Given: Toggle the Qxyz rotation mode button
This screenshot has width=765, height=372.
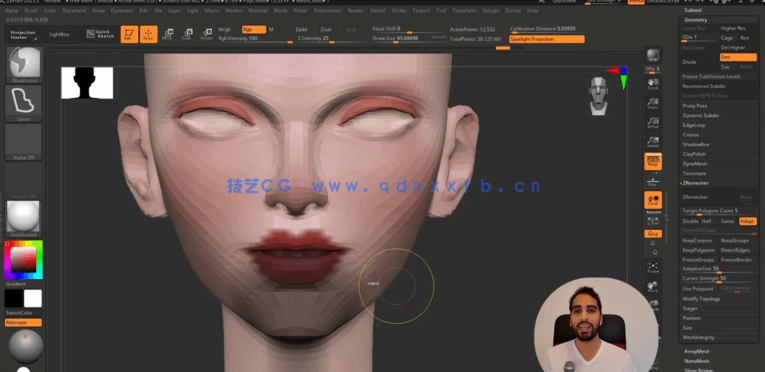Looking at the screenshot, I should (653, 234).
